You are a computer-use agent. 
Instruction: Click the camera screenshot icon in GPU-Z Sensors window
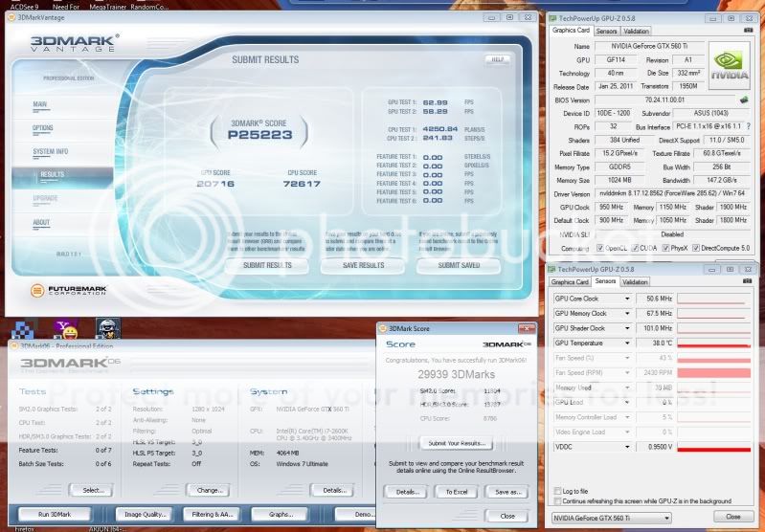747,281
